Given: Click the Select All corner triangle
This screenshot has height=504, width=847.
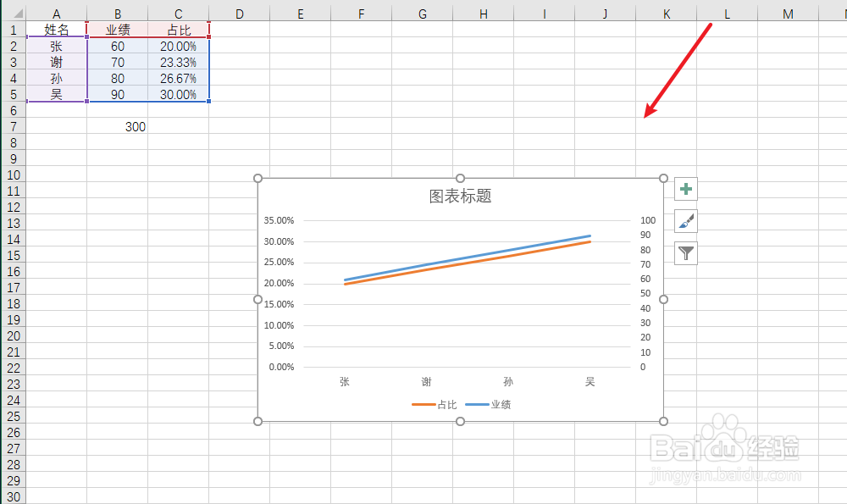Looking at the screenshot, I should [x=17, y=13].
